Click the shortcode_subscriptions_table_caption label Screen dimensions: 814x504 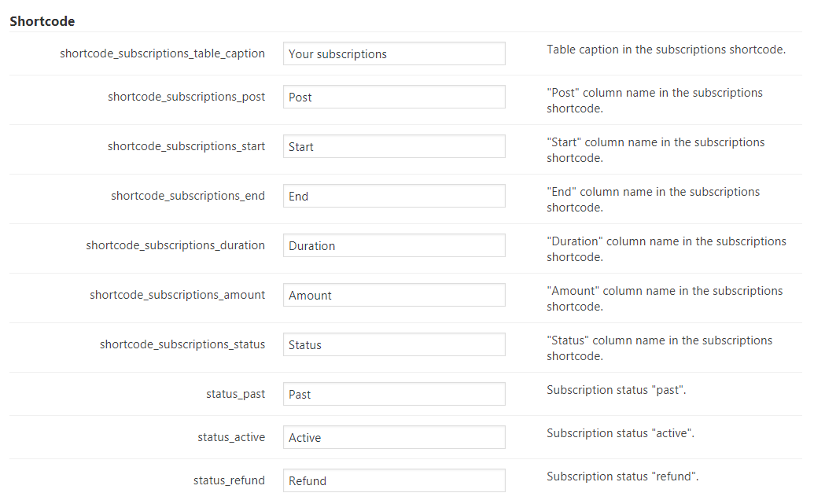(x=162, y=53)
